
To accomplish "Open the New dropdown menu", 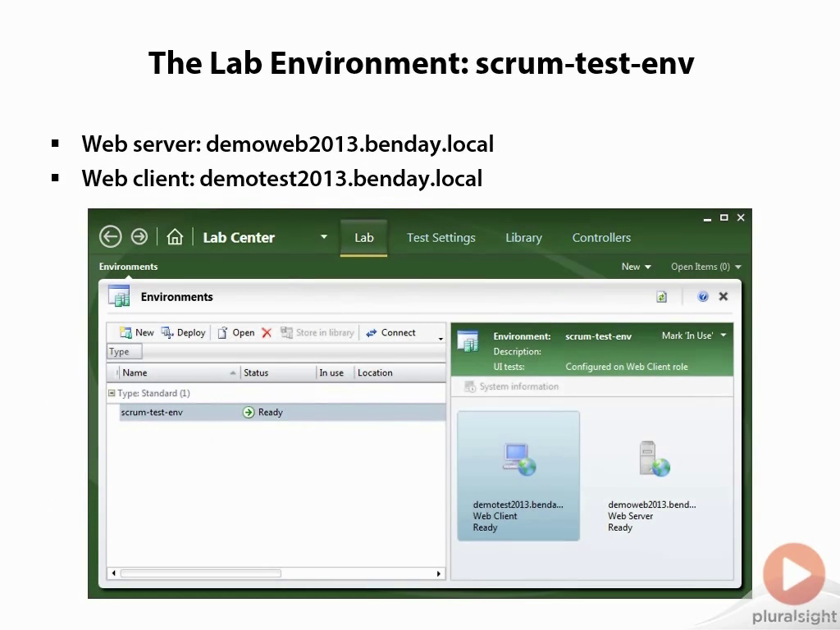I will 636,267.
